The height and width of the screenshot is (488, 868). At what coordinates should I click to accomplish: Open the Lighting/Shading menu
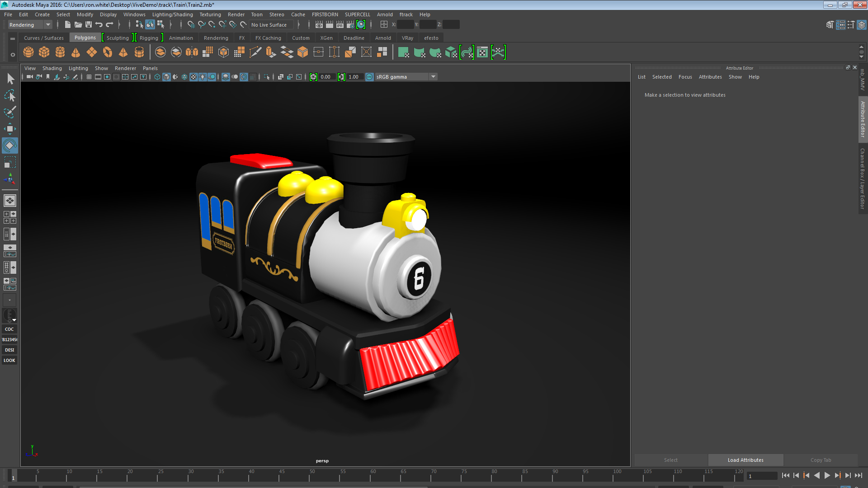coord(172,14)
